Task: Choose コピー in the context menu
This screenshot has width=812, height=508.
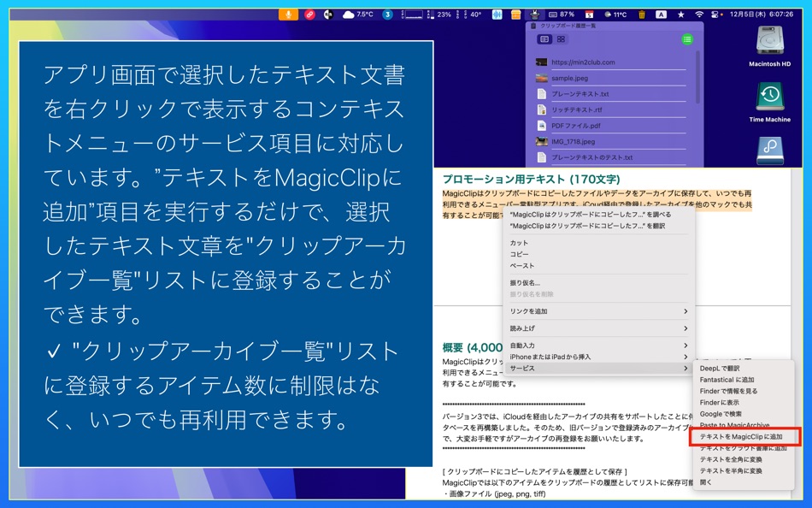Action: coord(598,255)
